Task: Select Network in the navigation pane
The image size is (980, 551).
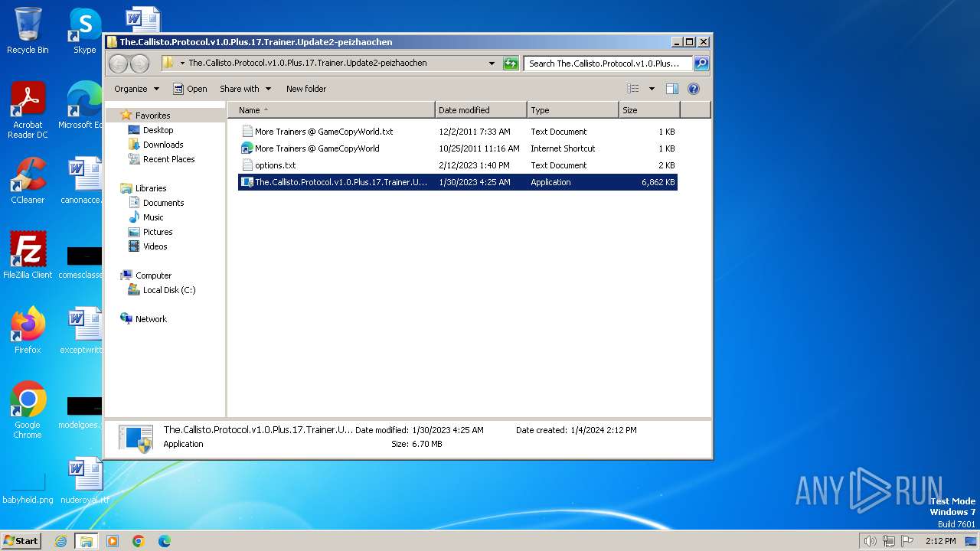Action: [x=151, y=319]
